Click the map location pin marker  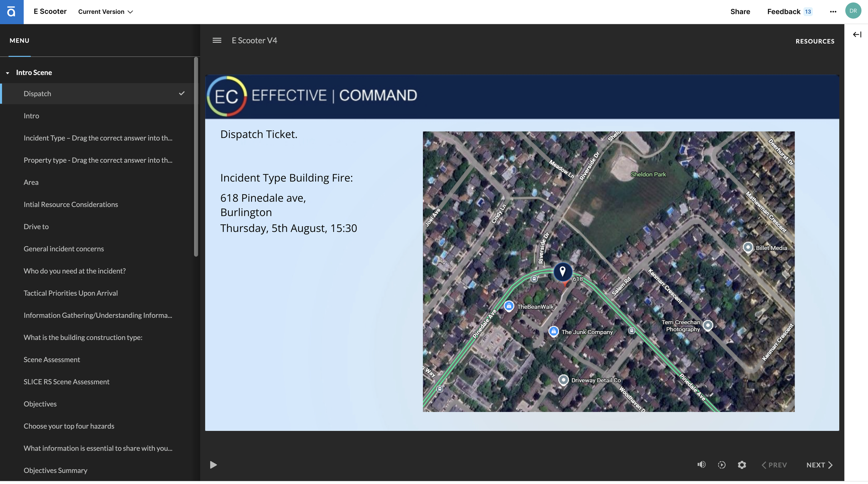[562, 272]
